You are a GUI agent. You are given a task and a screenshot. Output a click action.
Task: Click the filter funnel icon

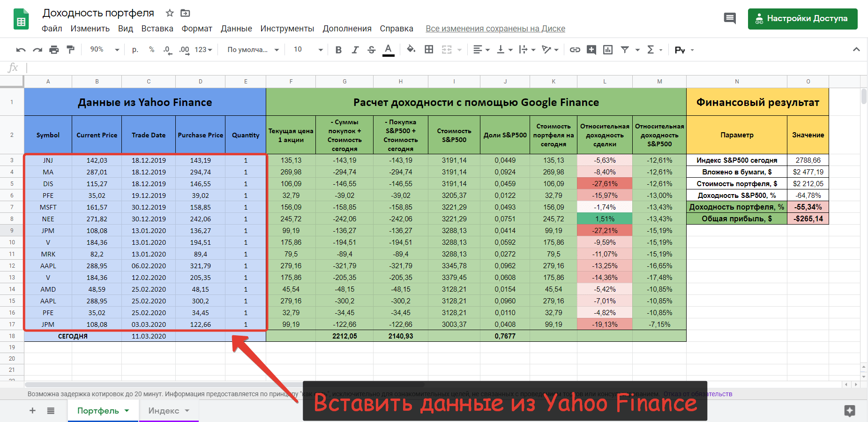[625, 50]
